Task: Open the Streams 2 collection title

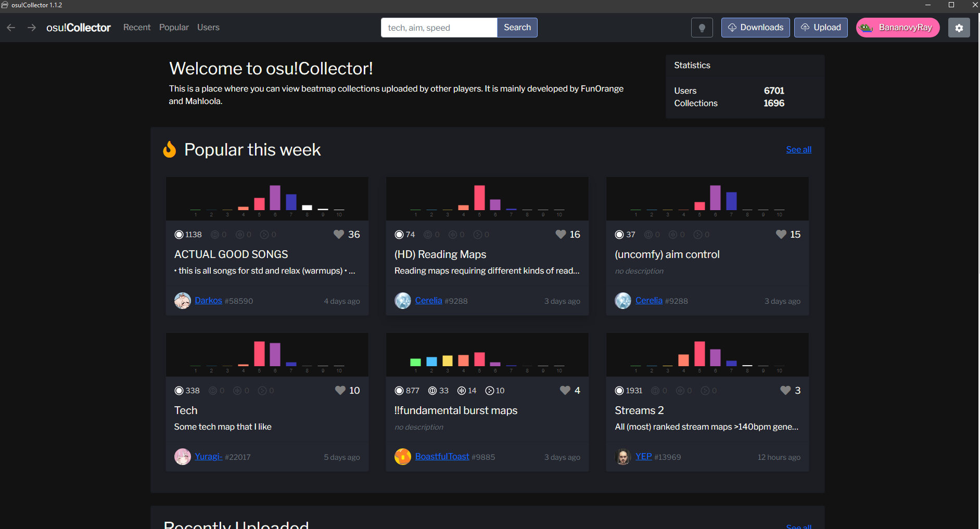Action: pos(639,410)
